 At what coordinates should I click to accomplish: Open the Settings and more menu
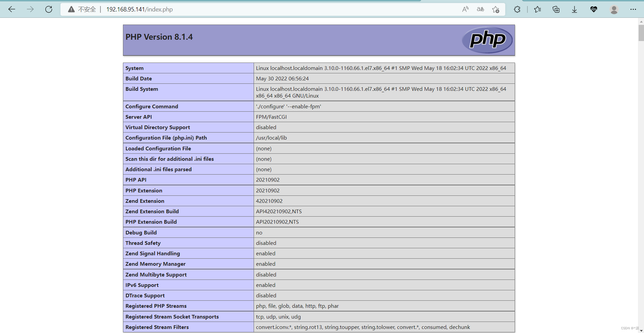click(x=633, y=9)
